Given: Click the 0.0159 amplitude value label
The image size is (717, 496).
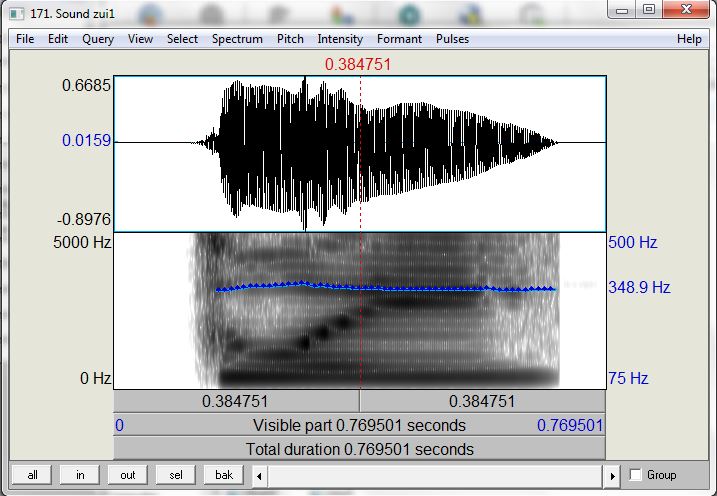Looking at the screenshot, I should point(86,140).
